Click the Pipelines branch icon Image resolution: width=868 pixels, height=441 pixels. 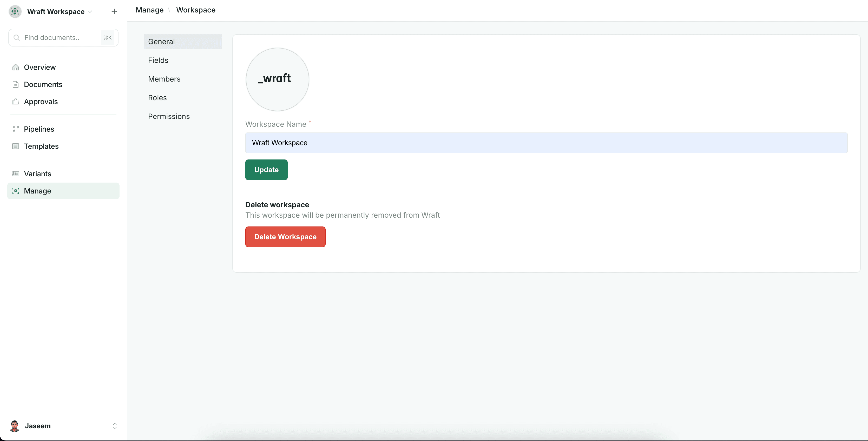point(16,129)
